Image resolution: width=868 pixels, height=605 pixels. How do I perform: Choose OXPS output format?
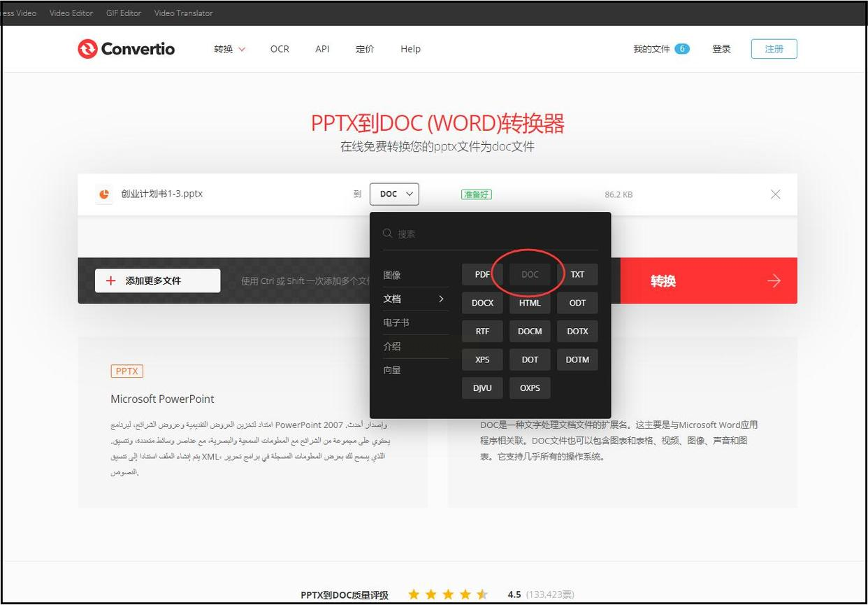530,388
